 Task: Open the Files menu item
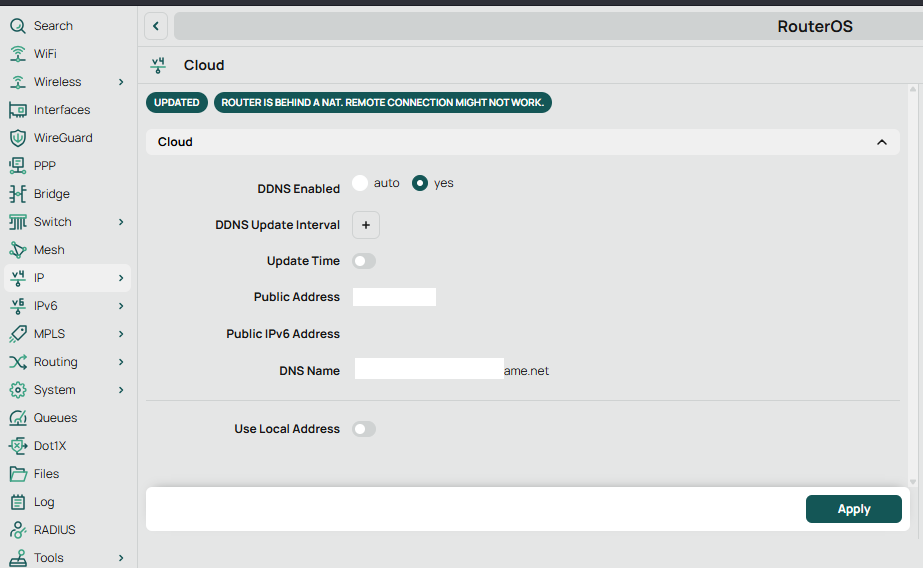tap(67, 474)
